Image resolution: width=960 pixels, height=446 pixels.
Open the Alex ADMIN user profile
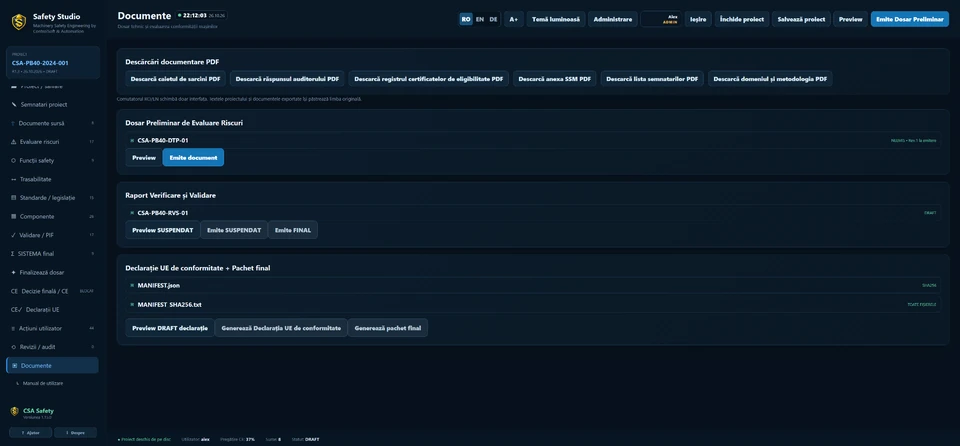pyautogui.click(x=661, y=19)
